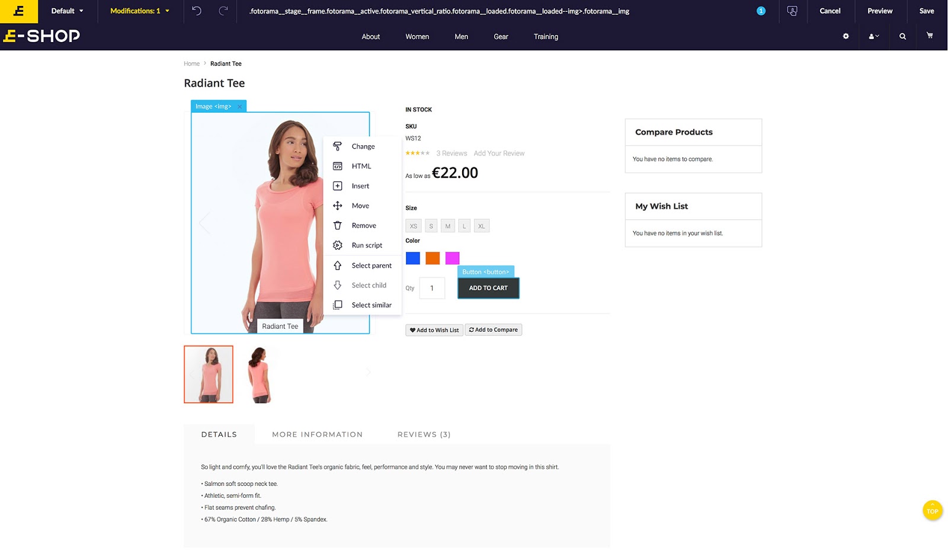The height and width of the screenshot is (560, 948).
Task: Open the Training nav item
Action: (x=546, y=37)
